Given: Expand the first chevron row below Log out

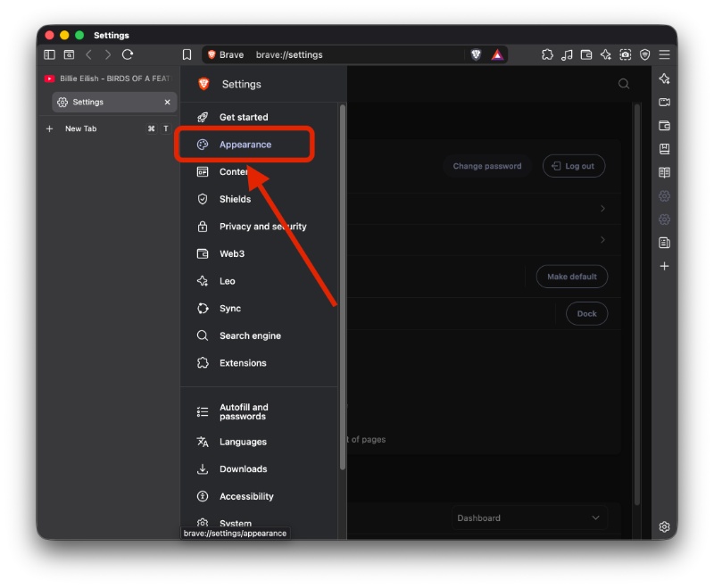Looking at the screenshot, I should point(602,209).
